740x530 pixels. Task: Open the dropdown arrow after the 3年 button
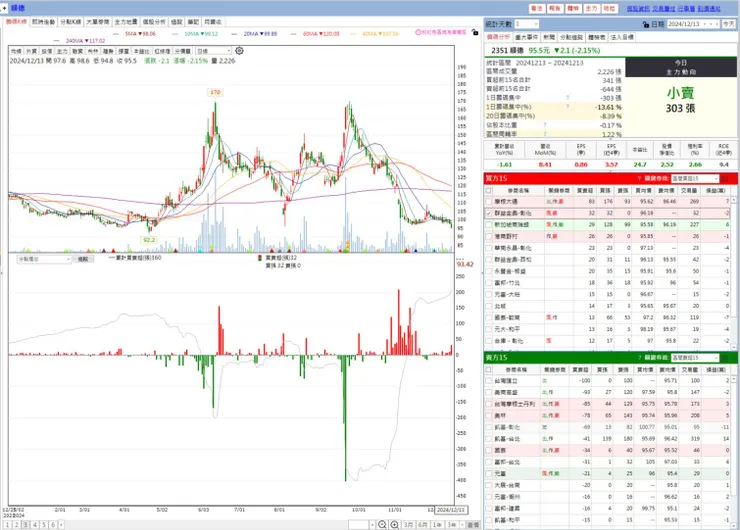(462, 524)
